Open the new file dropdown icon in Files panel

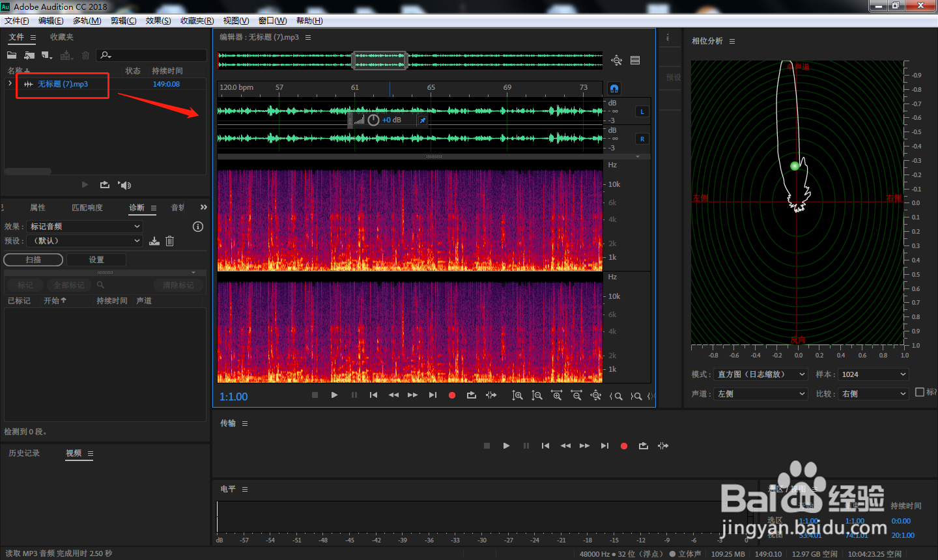tap(47, 55)
